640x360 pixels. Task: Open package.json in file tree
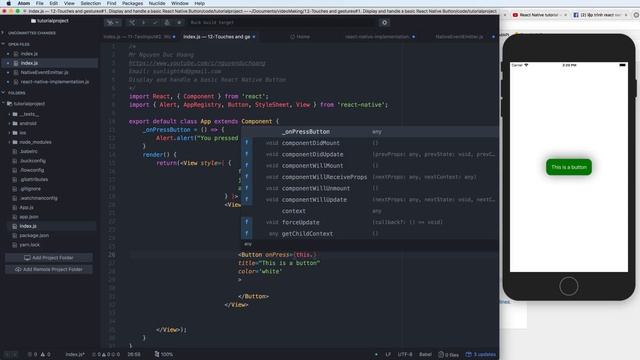click(34, 236)
